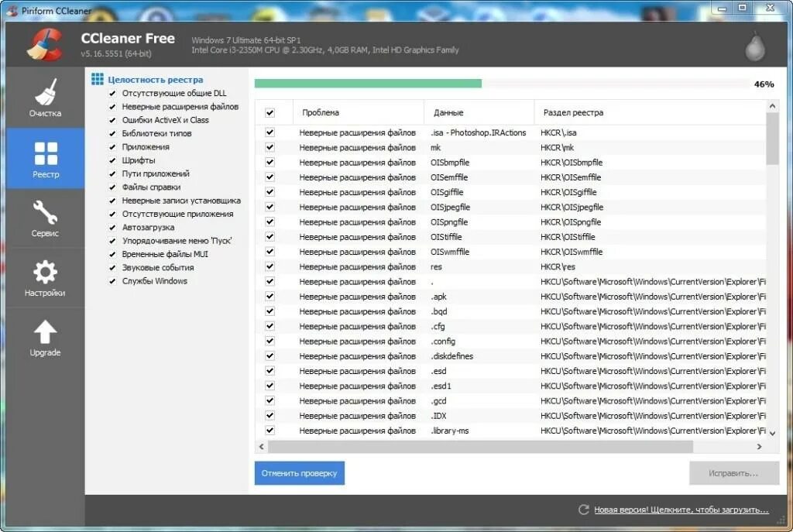Select the HKCR\res registry cell
The height and width of the screenshot is (532, 793).
[x=558, y=266]
